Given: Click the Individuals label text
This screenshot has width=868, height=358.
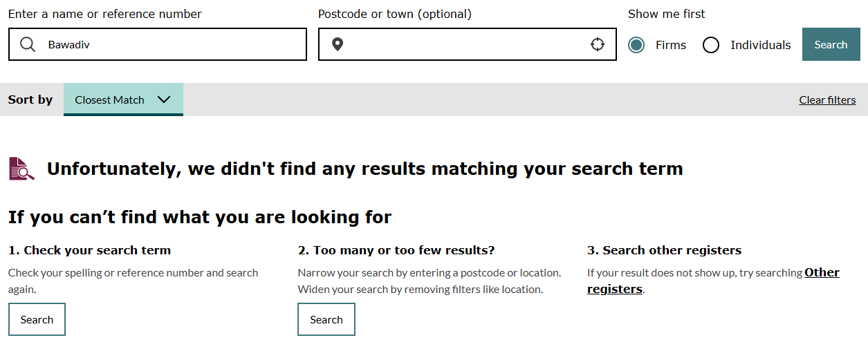Looking at the screenshot, I should pos(760,45).
